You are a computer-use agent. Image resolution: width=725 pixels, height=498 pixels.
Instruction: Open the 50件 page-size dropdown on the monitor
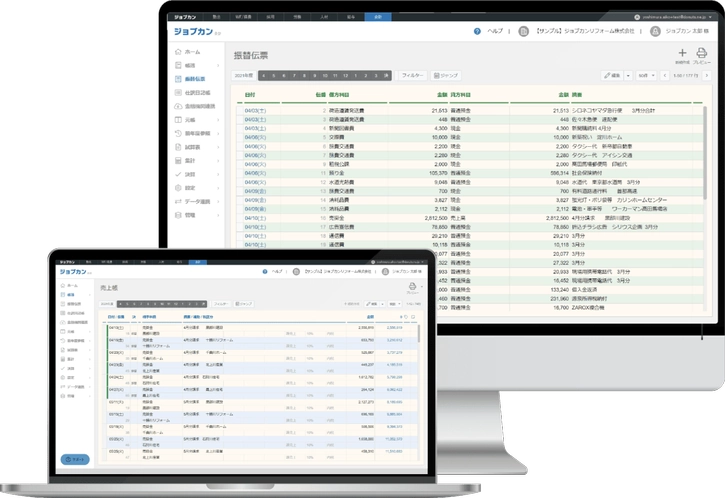[x=646, y=75]
